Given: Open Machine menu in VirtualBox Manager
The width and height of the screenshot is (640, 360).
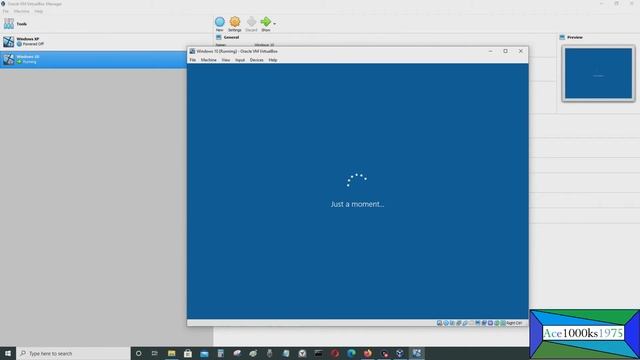Looking at the screenshot, I should point(22,11).
